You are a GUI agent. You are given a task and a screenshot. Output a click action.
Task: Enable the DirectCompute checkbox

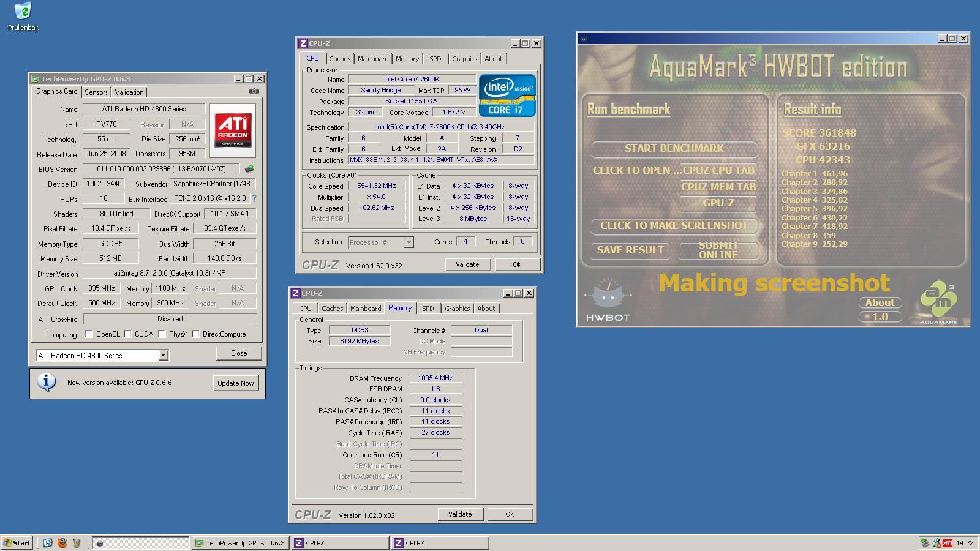195,334
